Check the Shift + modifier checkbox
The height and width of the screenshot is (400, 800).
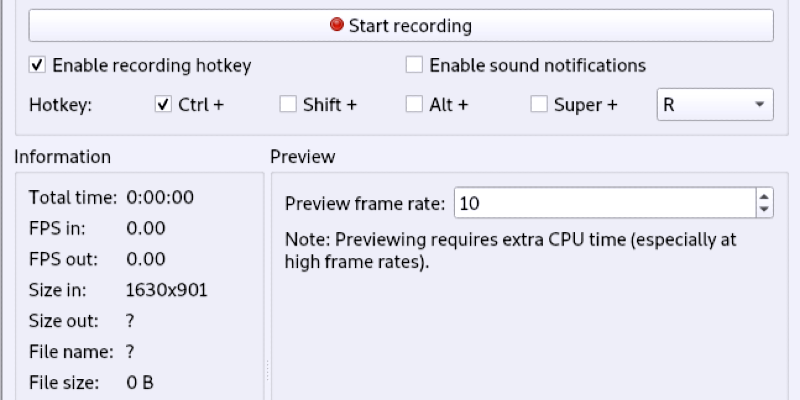click(x=288, y=104)
